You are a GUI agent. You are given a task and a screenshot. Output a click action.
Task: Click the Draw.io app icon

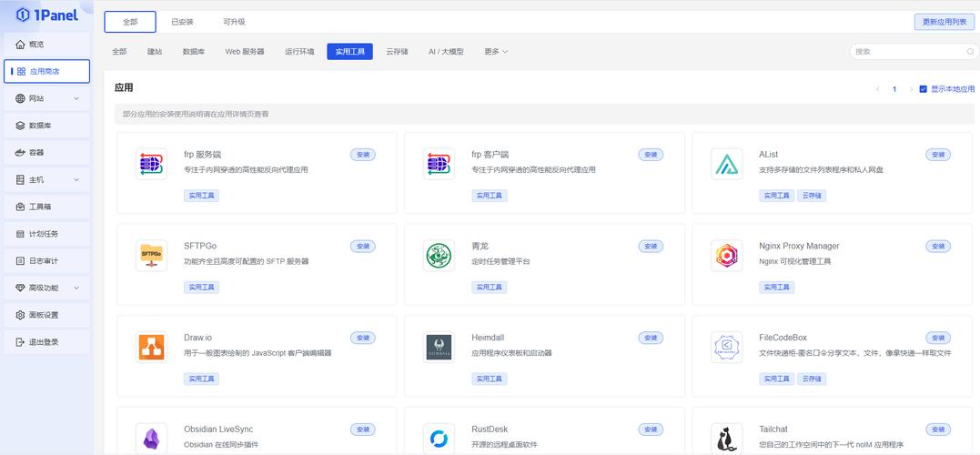[151, 347]
